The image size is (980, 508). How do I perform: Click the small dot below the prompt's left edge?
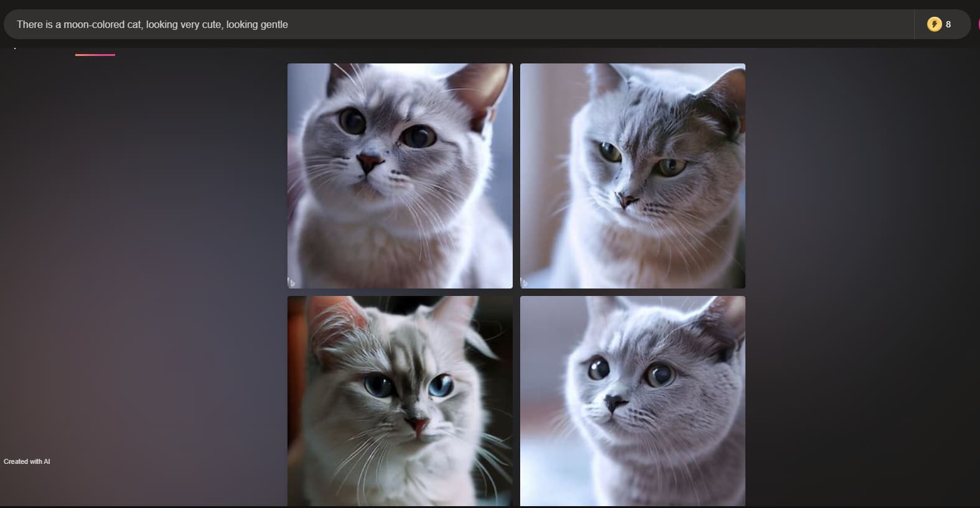(15, 48)
